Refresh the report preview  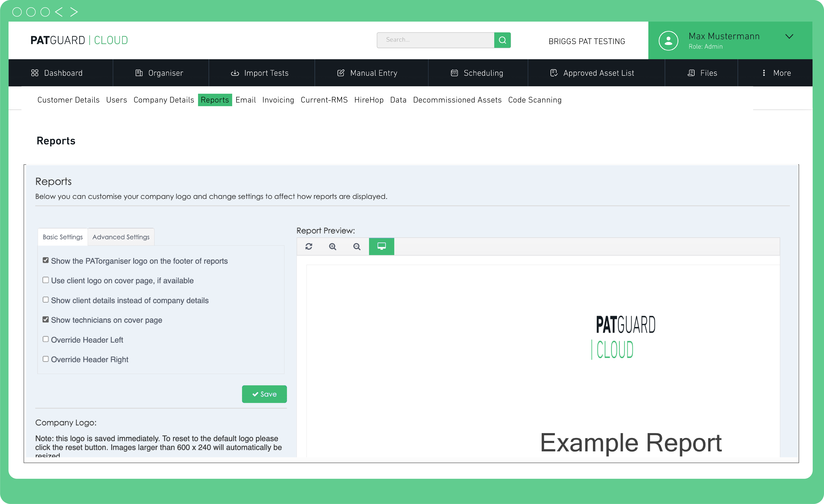309,246
